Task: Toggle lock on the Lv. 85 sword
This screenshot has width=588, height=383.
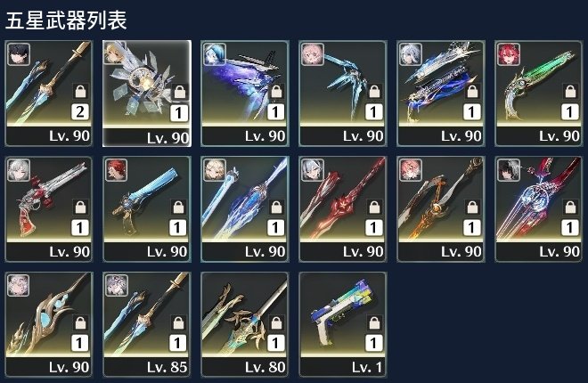Action: [x=178, y=323]
